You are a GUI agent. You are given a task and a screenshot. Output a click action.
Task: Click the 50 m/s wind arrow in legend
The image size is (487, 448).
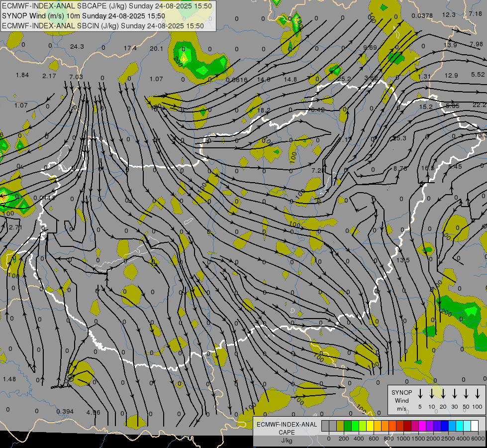tap(466, 394)
